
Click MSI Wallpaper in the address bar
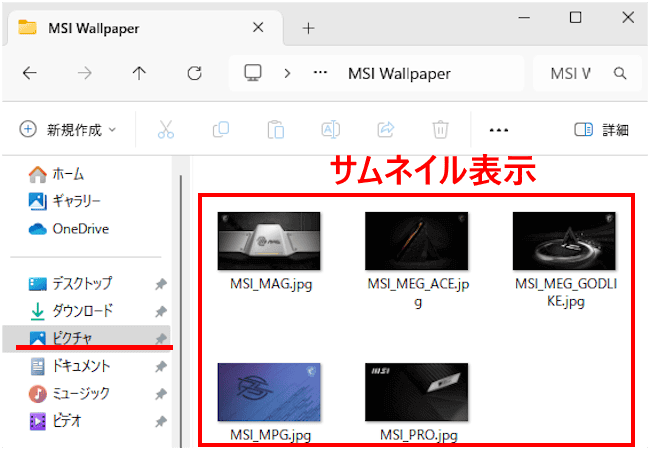(399, 74)
